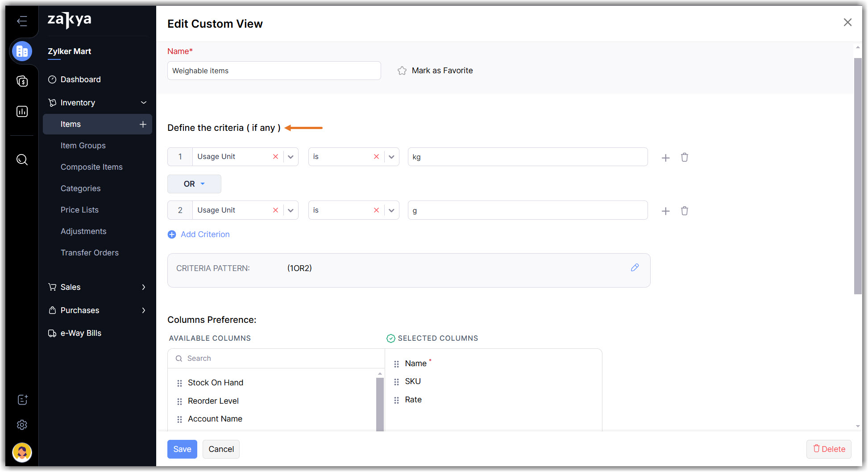Open the search icon in left rail
Image resolution: width=868 pixels, height=472 pixels.
[22, 159]
